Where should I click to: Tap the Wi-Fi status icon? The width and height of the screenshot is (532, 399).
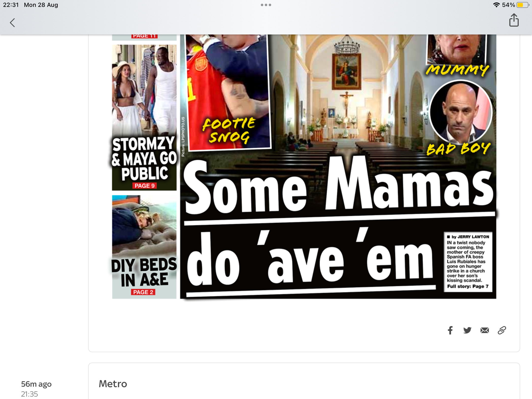pos(496,5)
